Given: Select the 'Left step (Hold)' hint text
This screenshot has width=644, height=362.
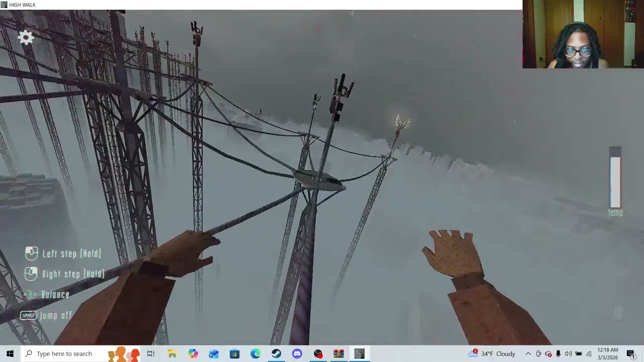Looking at the screenshot, I should (x=72, y=254).
